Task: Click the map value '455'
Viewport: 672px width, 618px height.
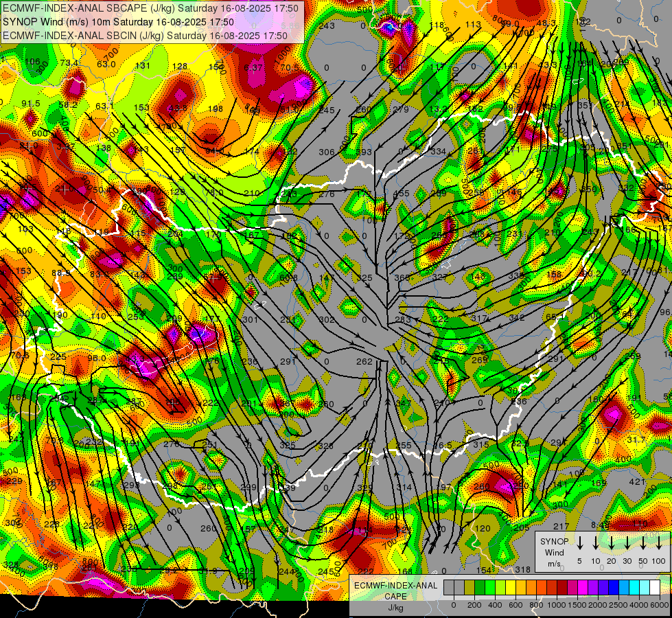Action: 401,194
